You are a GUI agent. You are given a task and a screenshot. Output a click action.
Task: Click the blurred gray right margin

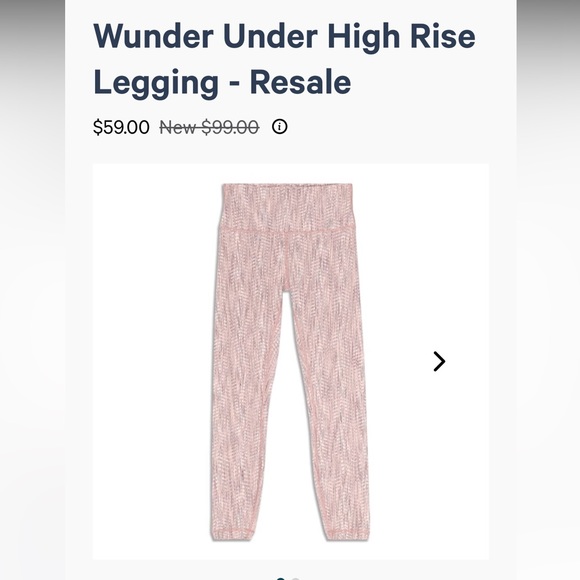tap(548, 290)
